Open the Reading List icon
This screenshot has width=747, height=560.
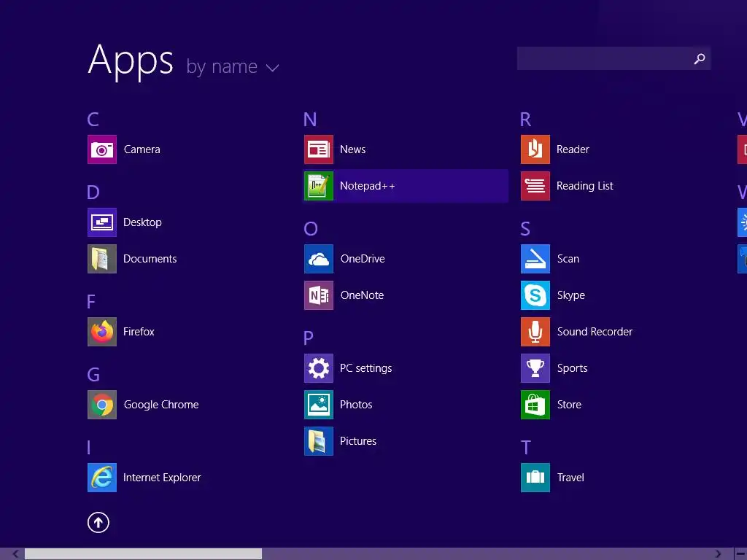coord(535,186)
